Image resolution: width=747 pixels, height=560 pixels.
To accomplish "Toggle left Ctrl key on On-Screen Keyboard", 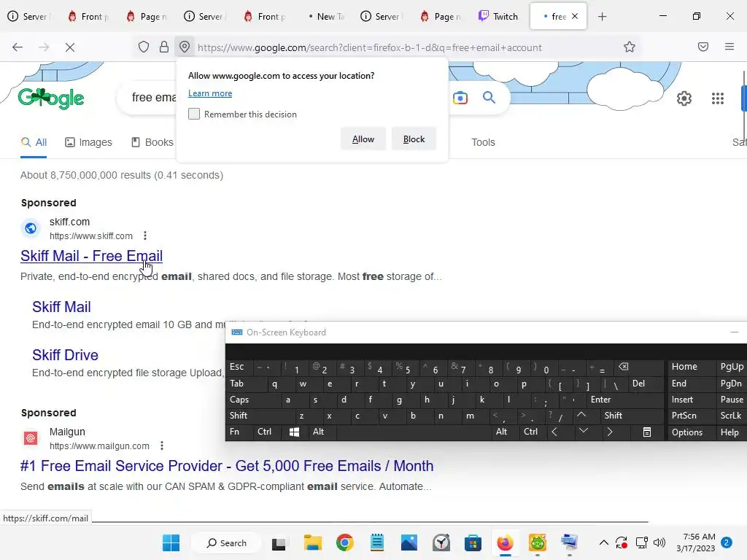I will (264, 432).
